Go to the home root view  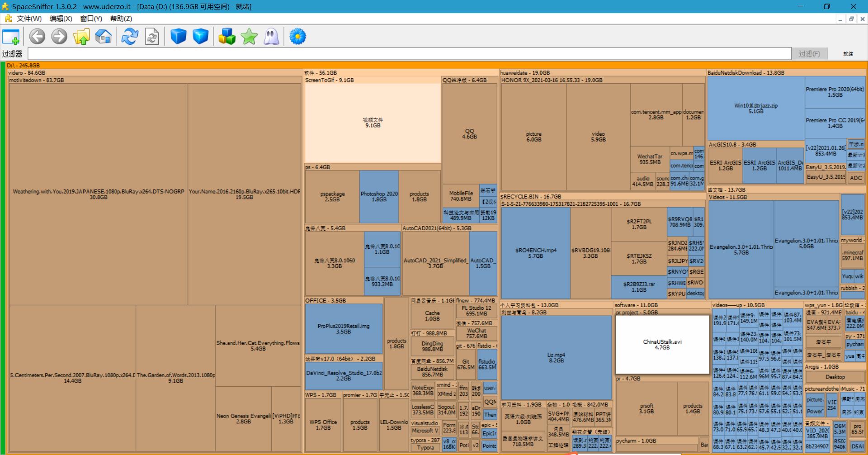point(104,37)
